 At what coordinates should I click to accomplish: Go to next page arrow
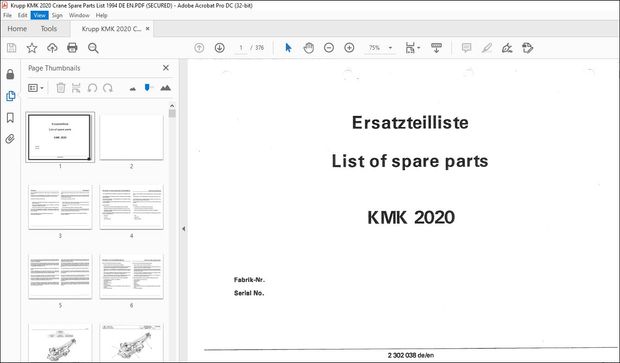[x=219, y=48]
